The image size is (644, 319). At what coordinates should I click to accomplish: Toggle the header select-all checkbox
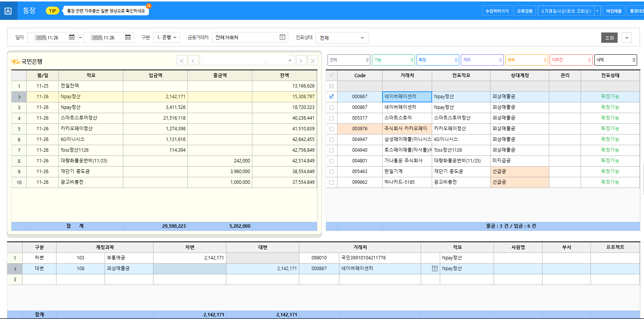331,75
